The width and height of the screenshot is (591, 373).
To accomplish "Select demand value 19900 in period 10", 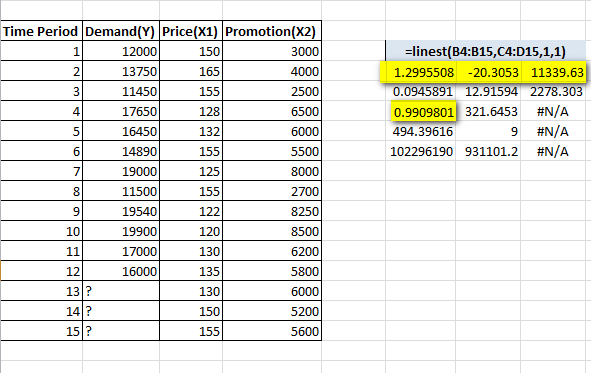I will click(121, 231).
